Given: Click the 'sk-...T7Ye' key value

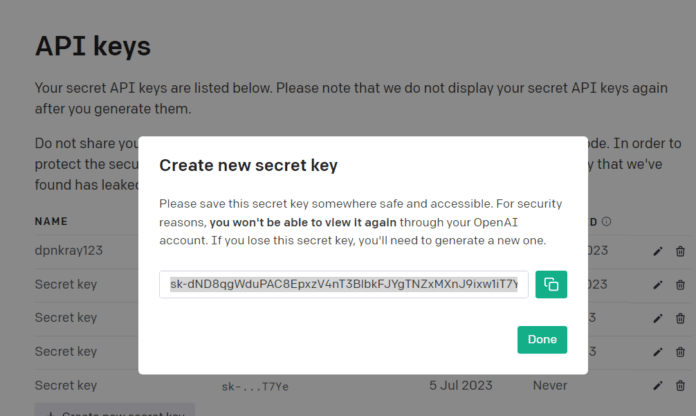Looking at the screenshot, I should [x=256, y=386].
